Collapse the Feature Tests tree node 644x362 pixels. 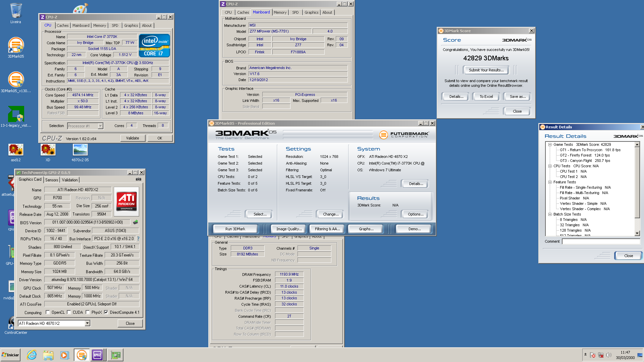coord(550,182)
